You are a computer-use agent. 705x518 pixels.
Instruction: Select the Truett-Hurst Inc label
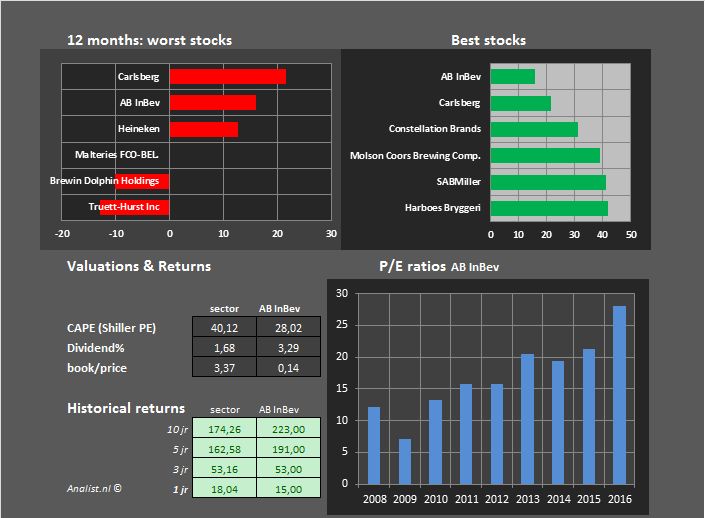coord(124,207)
